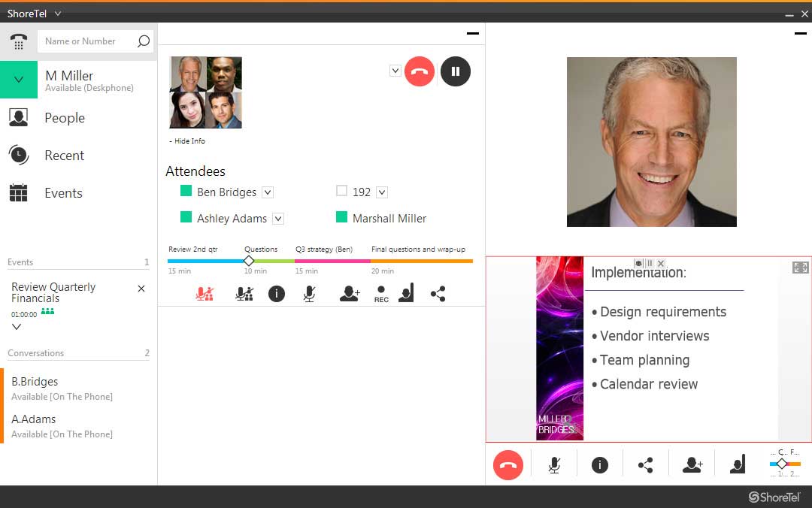Hang up the call with the red button

(420, 71)
